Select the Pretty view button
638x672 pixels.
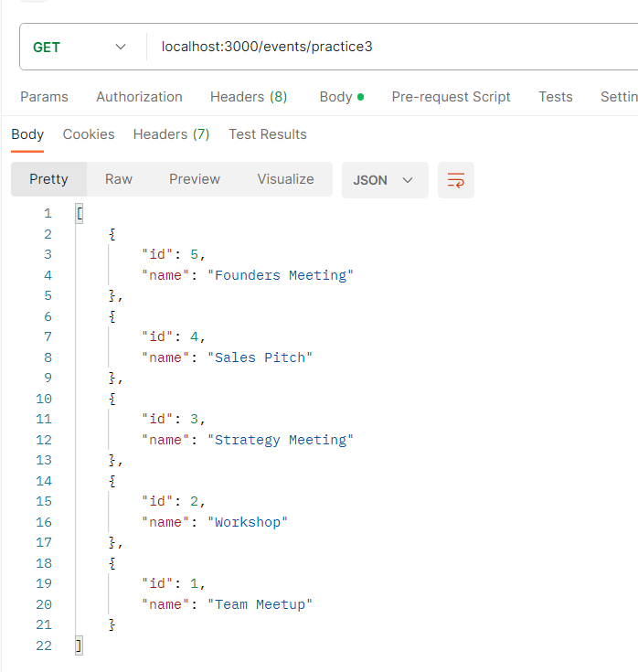point(48,179)
